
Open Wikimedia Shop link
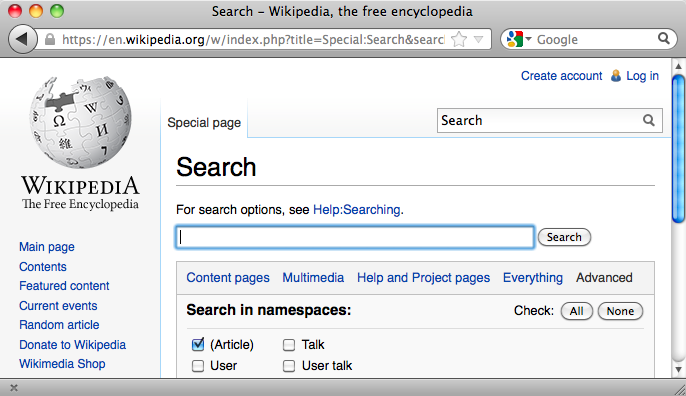[x=62, y=364]
